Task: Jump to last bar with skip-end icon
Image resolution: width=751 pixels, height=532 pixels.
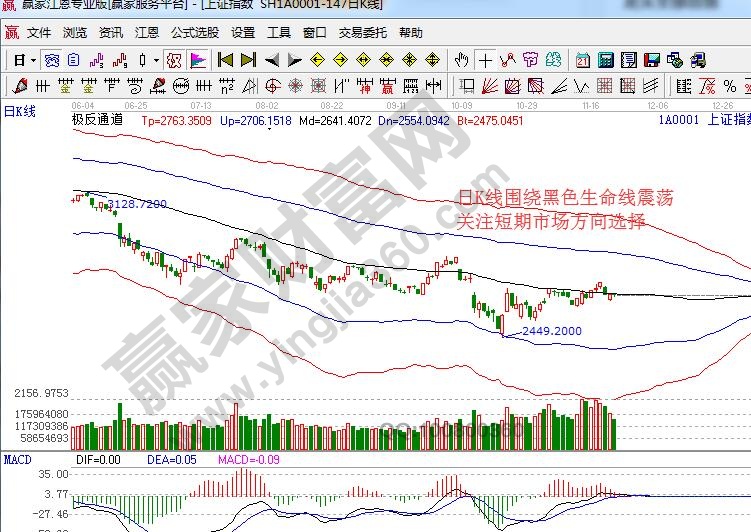Action: [248, 60]
